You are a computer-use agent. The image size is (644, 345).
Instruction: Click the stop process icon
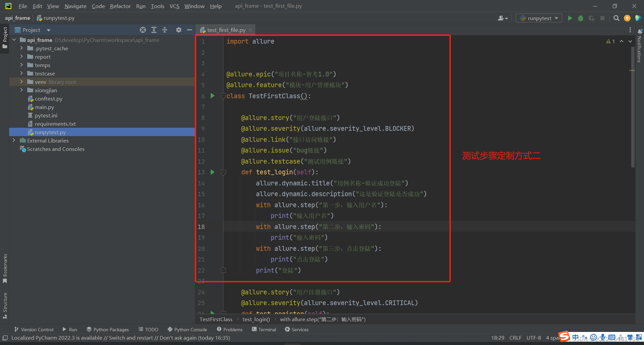602,18
